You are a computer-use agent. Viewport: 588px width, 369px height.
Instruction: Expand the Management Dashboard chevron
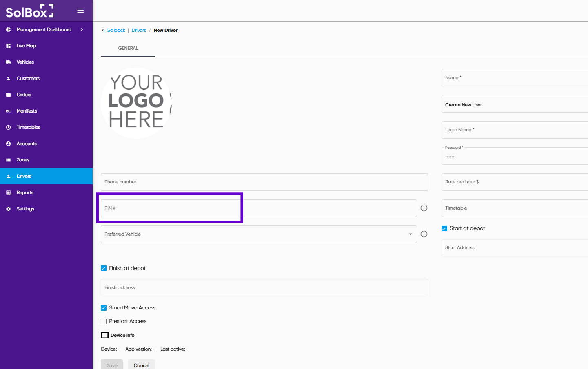click(x=82, y=29)
